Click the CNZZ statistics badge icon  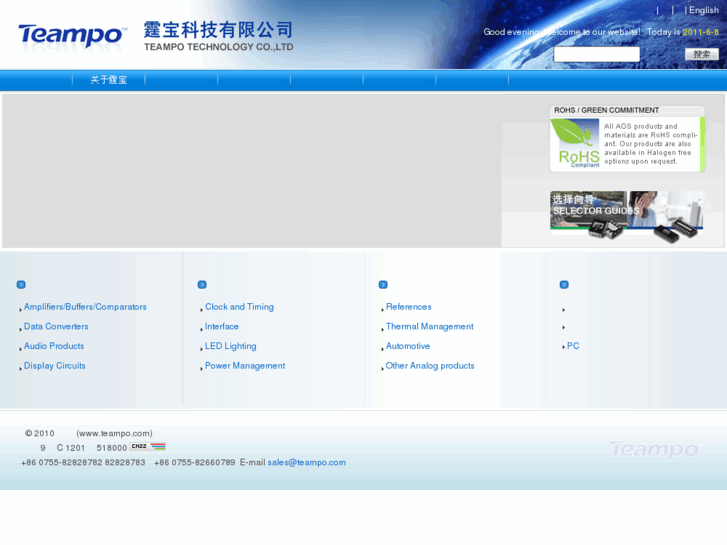pyautogui.click(x=148, y=447)
